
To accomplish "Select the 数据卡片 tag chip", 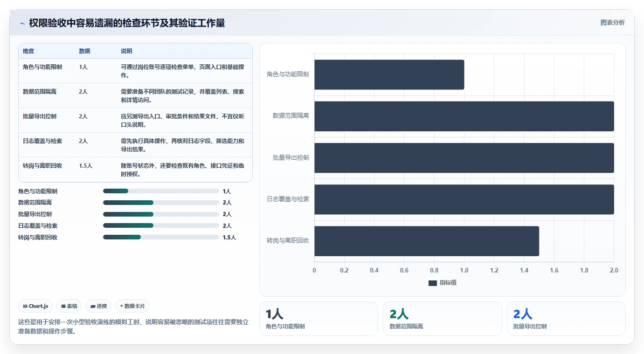I will 132,306.
